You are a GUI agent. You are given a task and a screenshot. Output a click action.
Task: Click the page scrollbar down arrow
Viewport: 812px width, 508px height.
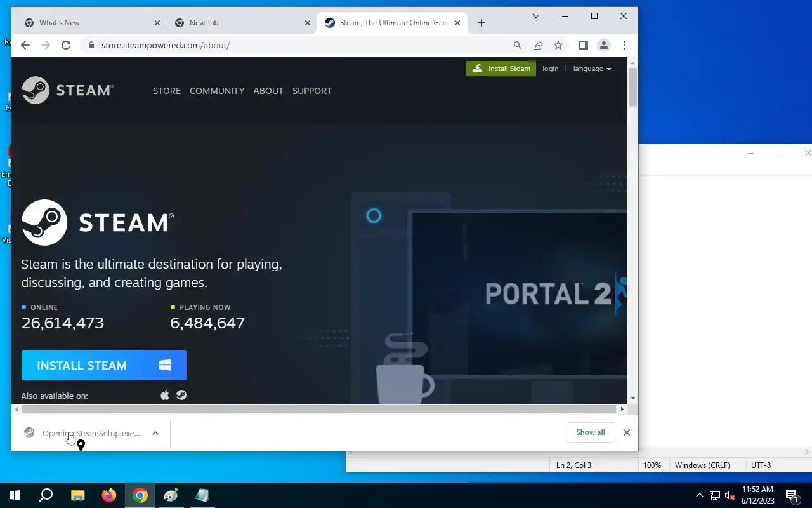point(632,398)
